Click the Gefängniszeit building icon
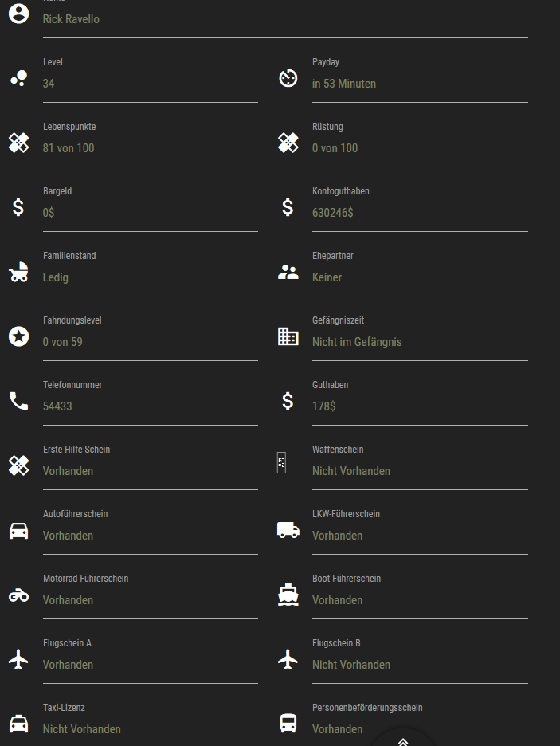 [x=288, y=336]
